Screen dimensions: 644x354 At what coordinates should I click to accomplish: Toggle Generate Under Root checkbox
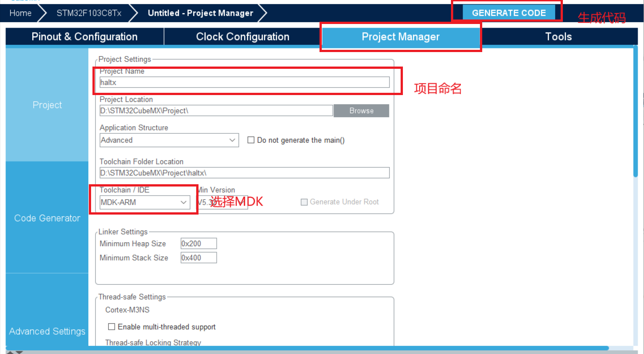coord(305,202)
